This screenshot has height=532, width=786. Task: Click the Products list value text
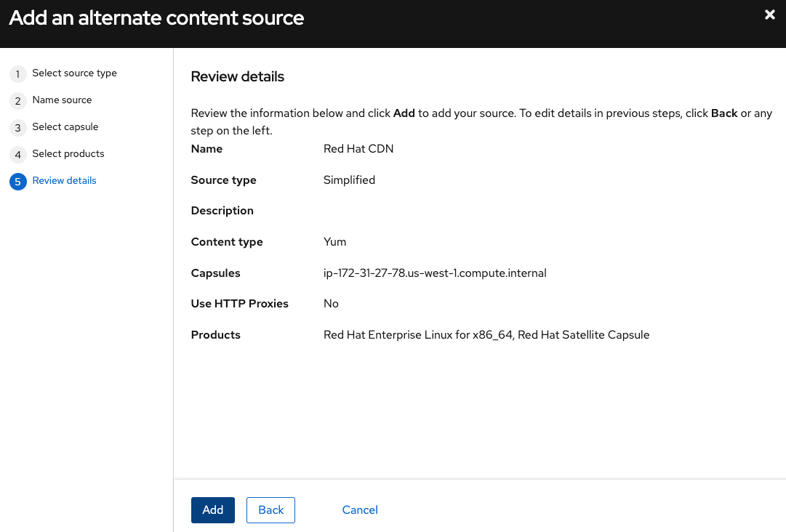(486, 335)
